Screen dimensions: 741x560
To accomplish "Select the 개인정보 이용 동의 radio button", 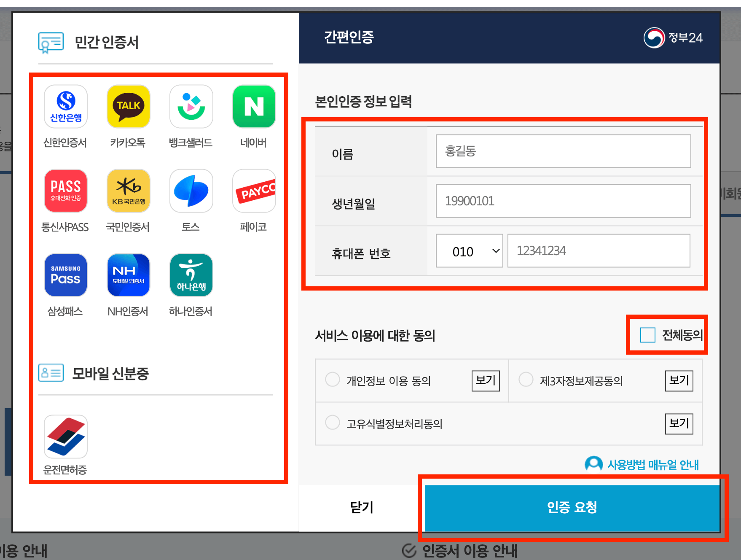I will [x=333, y=379].
